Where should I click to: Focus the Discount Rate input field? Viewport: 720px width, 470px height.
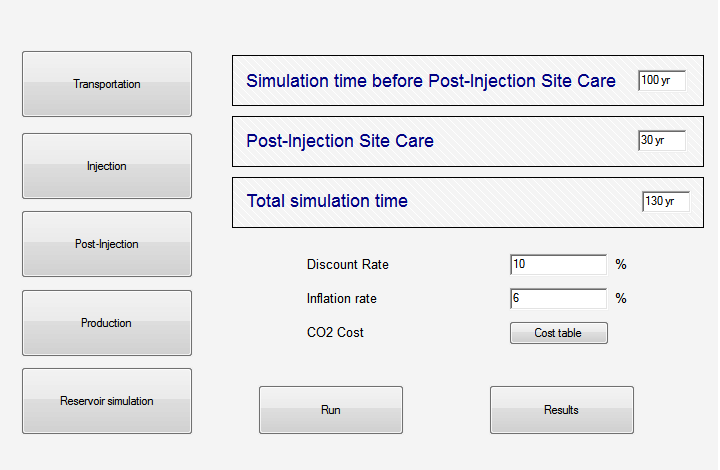558,264
